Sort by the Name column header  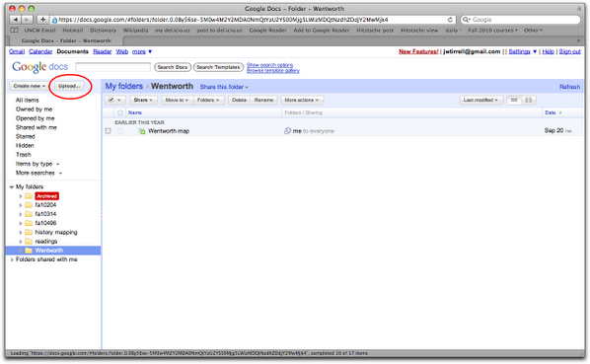(135, 112)
